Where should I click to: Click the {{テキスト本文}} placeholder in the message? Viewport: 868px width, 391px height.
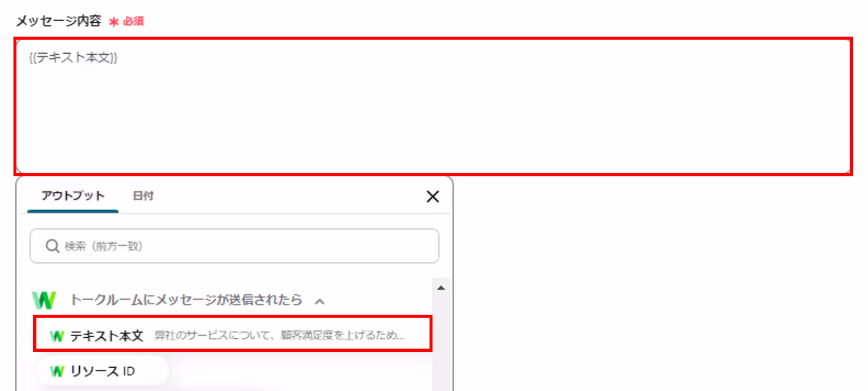[x=73, y=58]
